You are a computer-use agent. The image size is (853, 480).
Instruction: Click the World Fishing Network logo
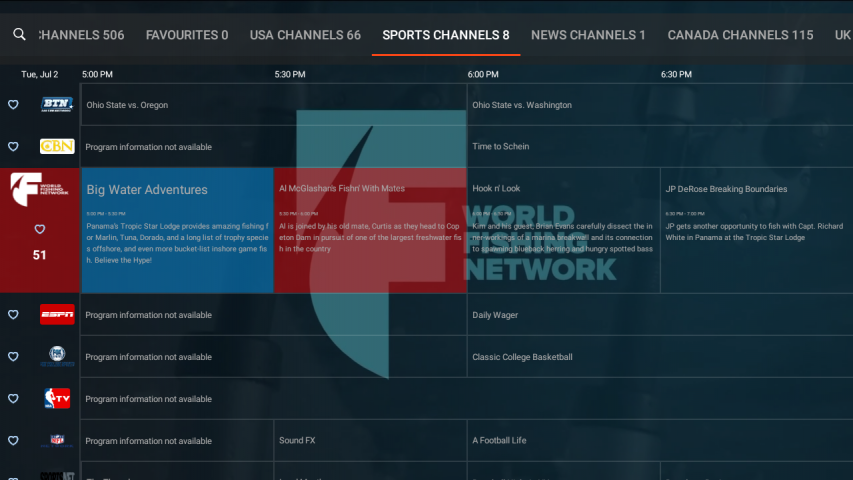point(40,191)
